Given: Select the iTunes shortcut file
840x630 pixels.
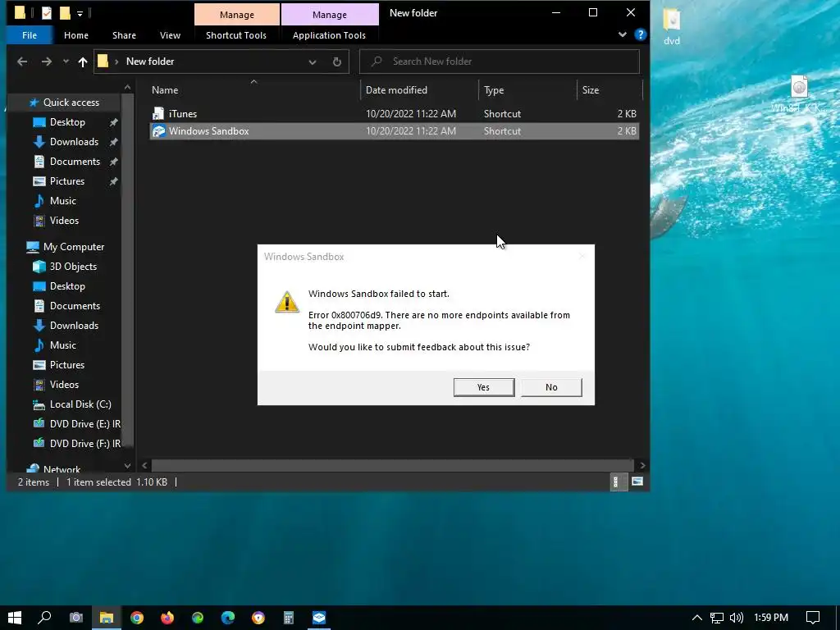Looking at the screenshot, I should click(395, 113).
